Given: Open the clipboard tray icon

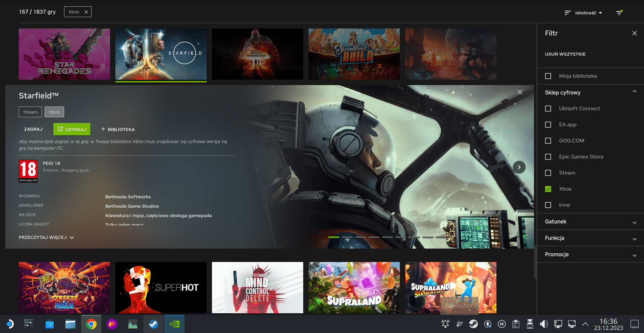Looking at the screenshot, I should 516,324.
